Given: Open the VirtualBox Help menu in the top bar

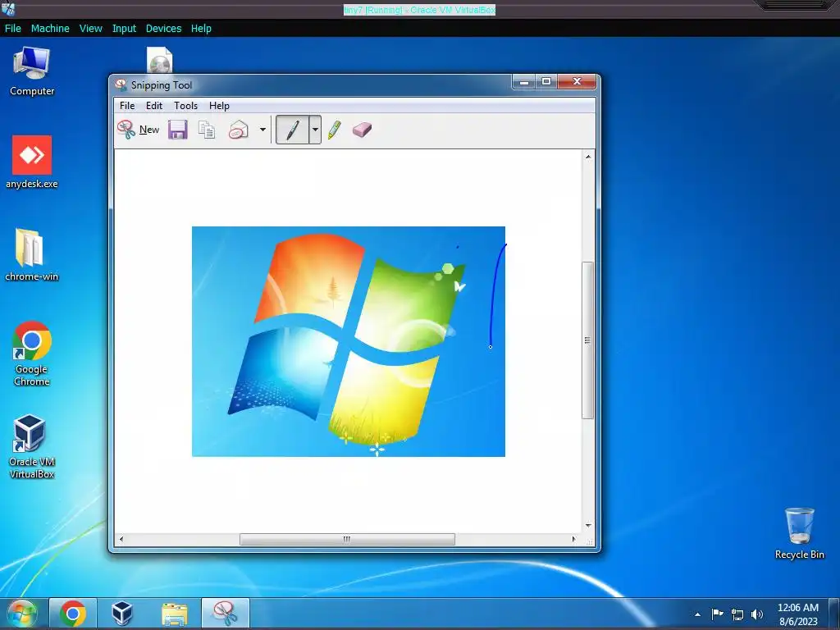Looking at the screenshot, I should 201,29.
